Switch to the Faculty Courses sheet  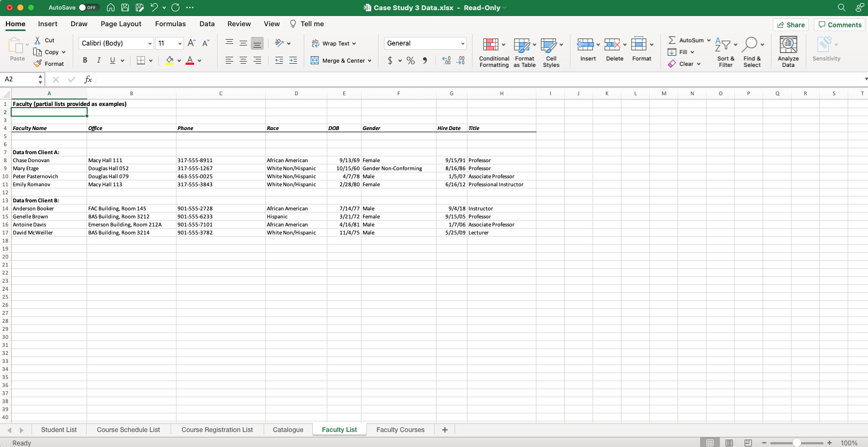tap(401, 430)
